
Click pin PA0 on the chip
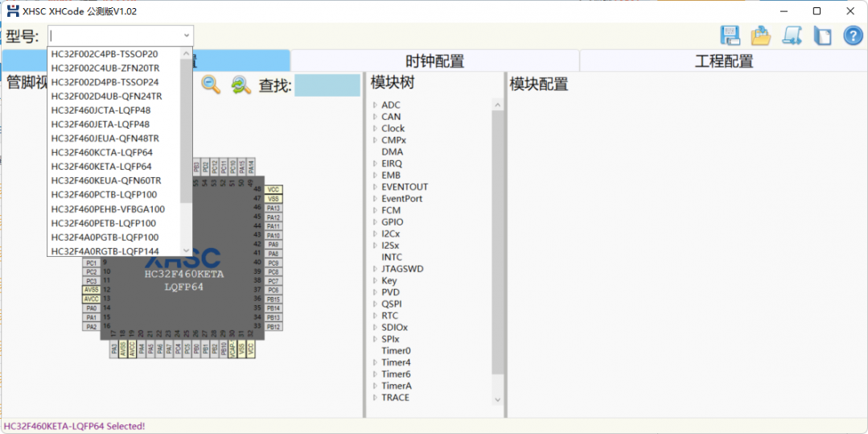(x=92, y=308)
